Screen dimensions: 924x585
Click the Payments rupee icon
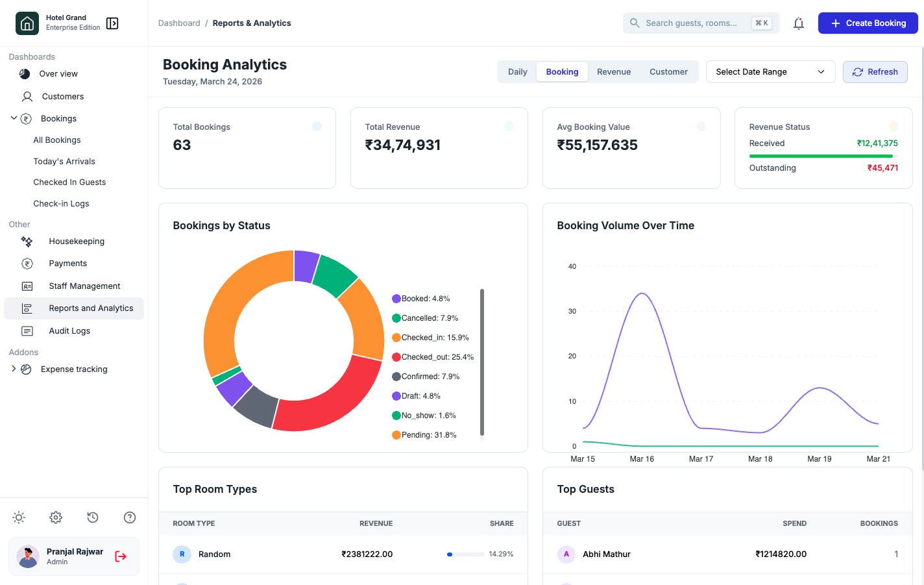coord(26,263)
